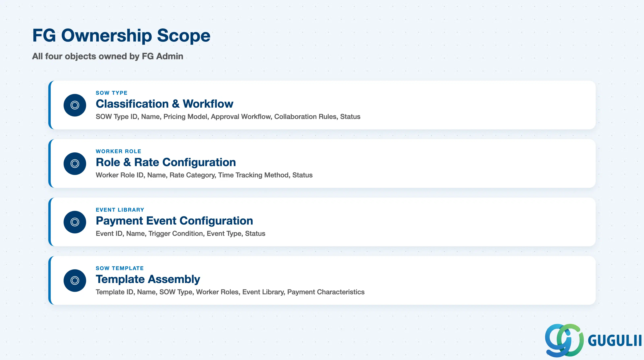The image size is (644, 360).
Task: Click the Worker Role circular icon
Action: (75, 163)
